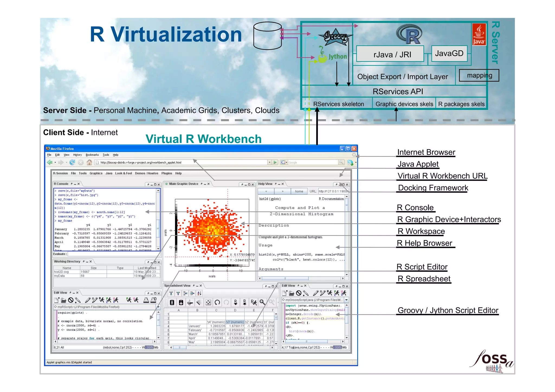Click the printer icon in myRScript.r Edit View
Image resolution: width=555 pixels, height=392 pixels.
pos(146,300)
